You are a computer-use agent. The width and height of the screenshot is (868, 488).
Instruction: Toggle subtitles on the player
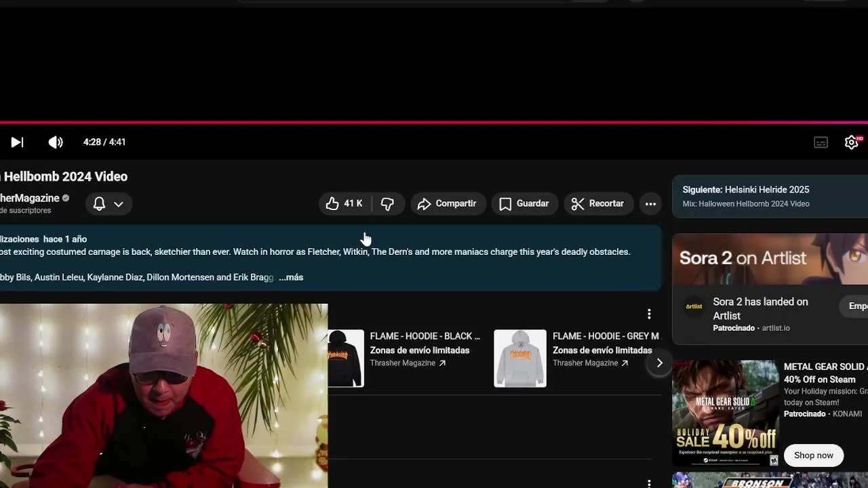(x=821, y=142)
